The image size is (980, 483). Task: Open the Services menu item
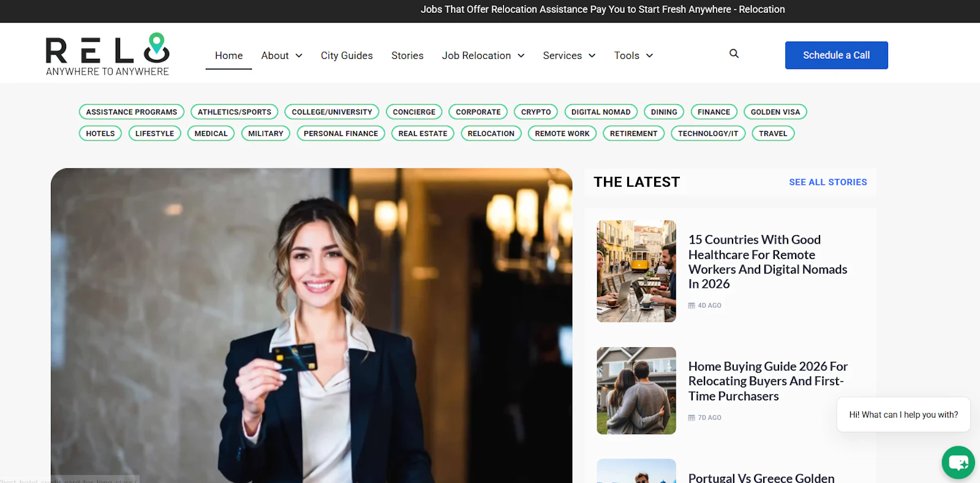click(x=562, y=56)
